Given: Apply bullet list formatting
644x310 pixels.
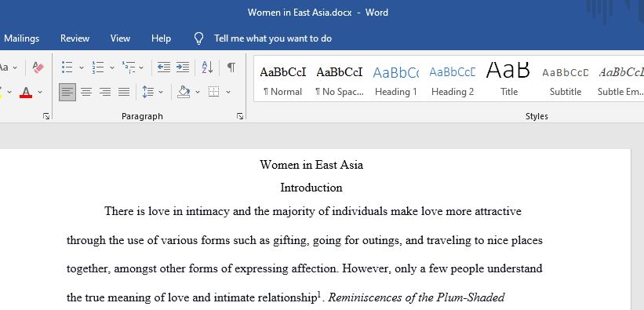Looking at the screenshot, I should [x=67, y=67].
